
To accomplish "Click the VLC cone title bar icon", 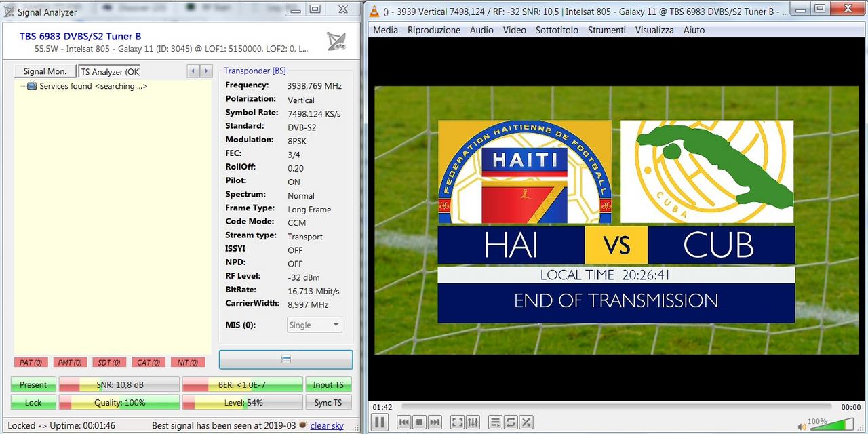I will click(x=374, y=11).
